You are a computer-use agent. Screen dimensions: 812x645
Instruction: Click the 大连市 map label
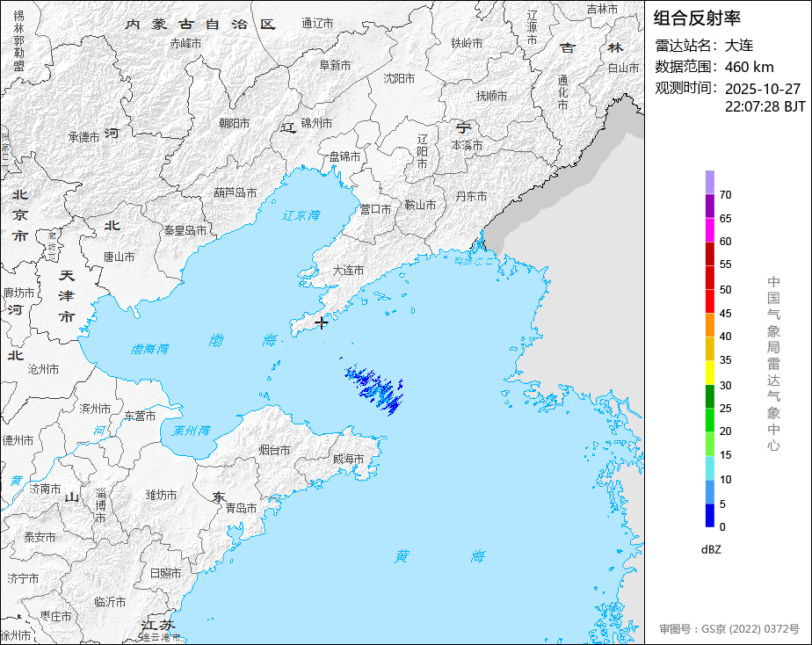pyautogui.click(x=348, y=271)
